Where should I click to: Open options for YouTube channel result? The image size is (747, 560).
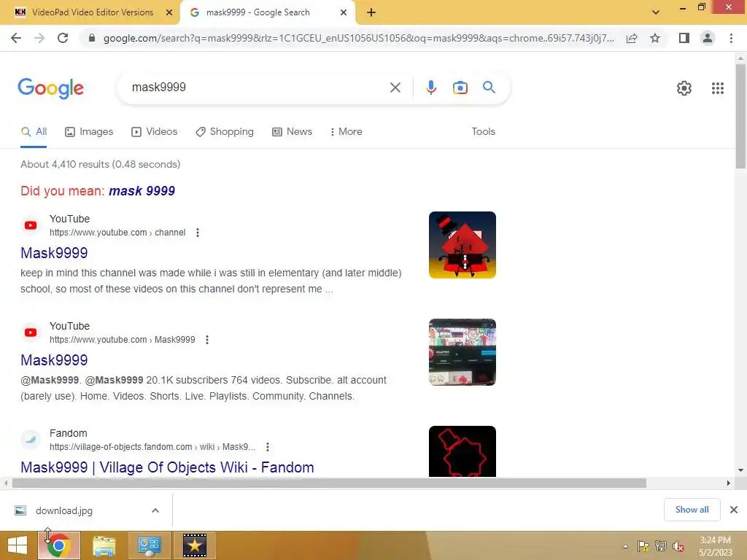[x=197, y=233]
